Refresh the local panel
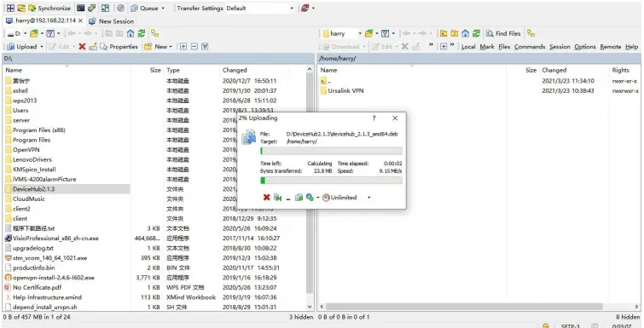 (142, 33)
